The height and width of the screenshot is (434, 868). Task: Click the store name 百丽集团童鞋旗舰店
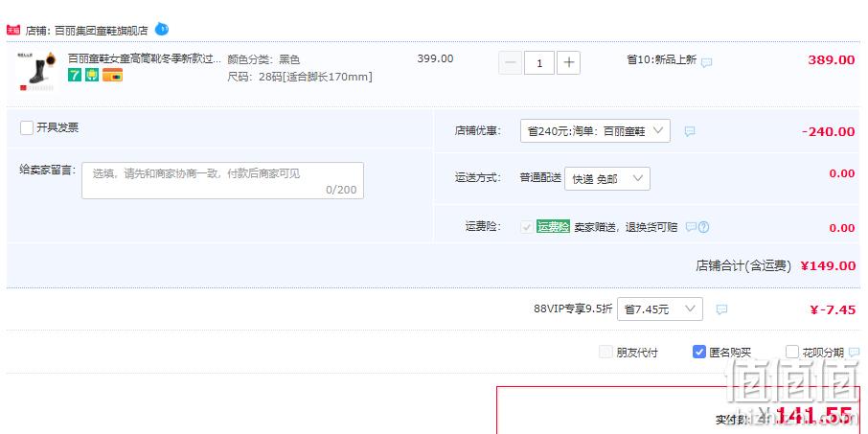(102, 31)
